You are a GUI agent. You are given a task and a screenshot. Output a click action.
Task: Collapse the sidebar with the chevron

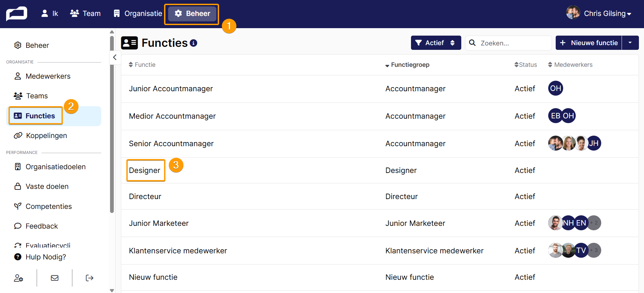[115, 57]
